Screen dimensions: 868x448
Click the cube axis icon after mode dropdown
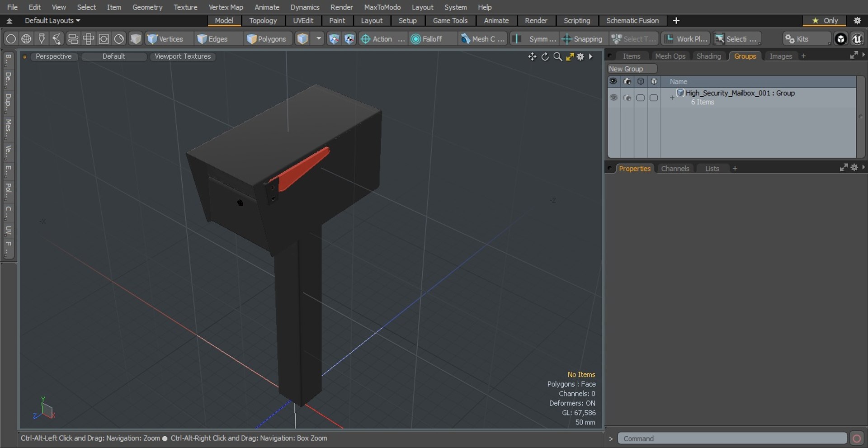(334, 39)
